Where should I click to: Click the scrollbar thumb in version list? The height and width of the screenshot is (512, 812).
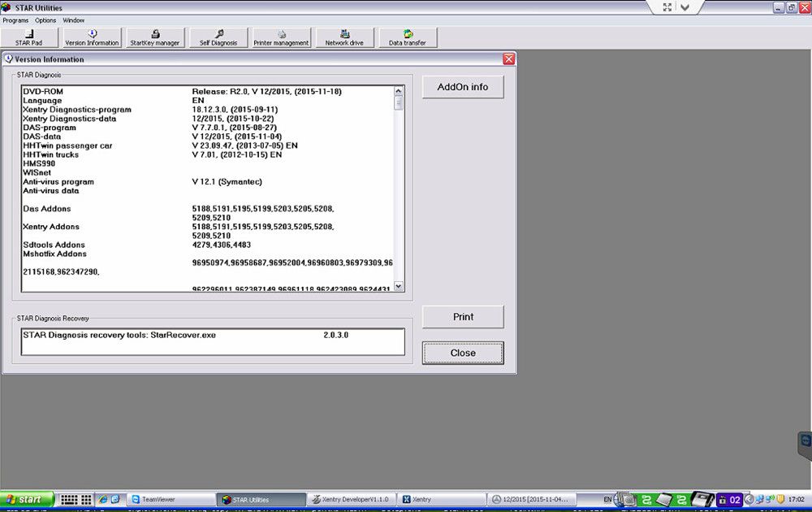pos(398,103)
